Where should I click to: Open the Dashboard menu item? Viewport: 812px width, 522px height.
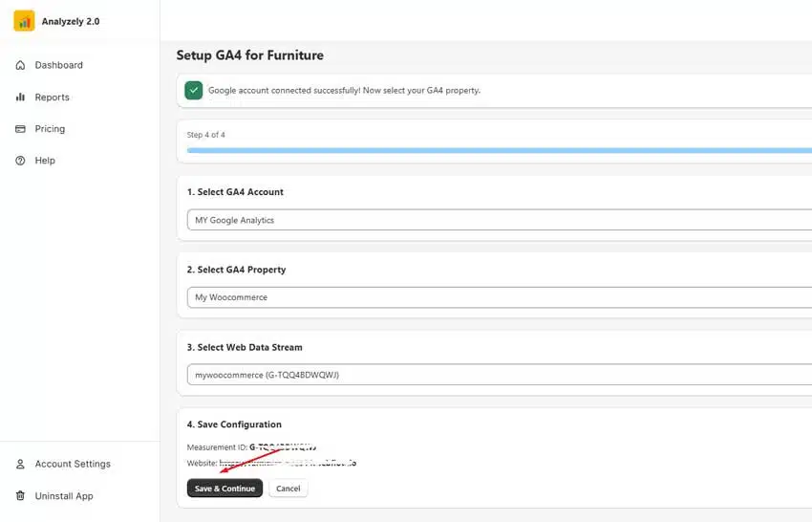coord(58,65)
